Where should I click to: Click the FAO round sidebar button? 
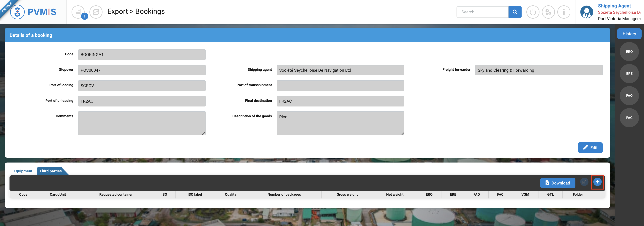pos(629,96)
